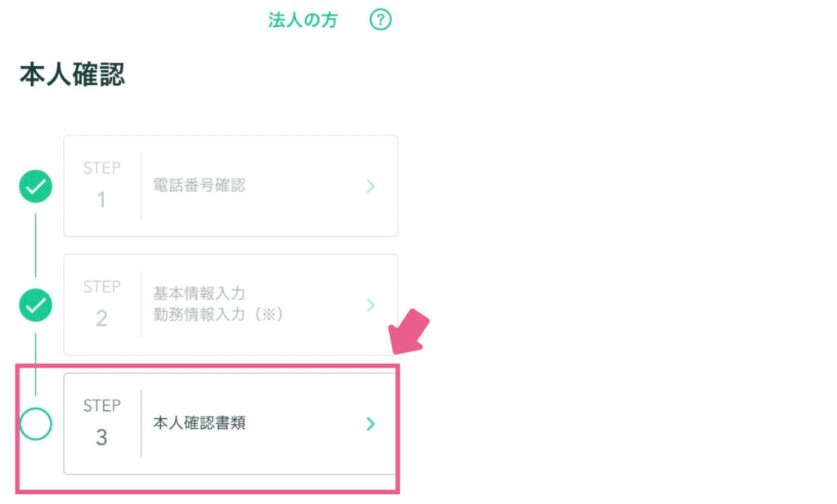Open the 基本情報入力 text line
837x504 pixels.
(199, 293)
